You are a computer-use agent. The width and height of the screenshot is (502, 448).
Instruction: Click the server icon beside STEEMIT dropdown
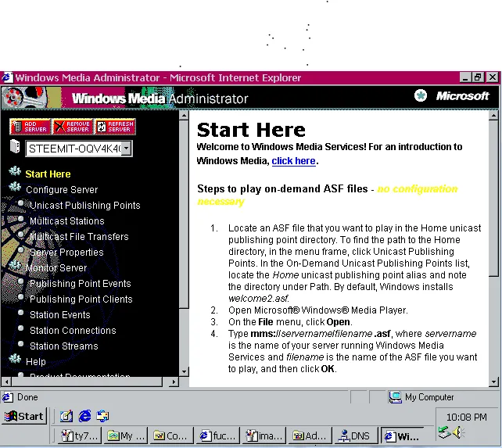pos(15,147)
